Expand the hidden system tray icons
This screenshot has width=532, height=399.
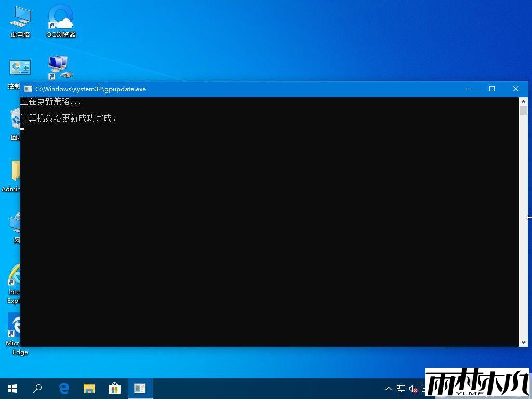(x=389, y=389)
